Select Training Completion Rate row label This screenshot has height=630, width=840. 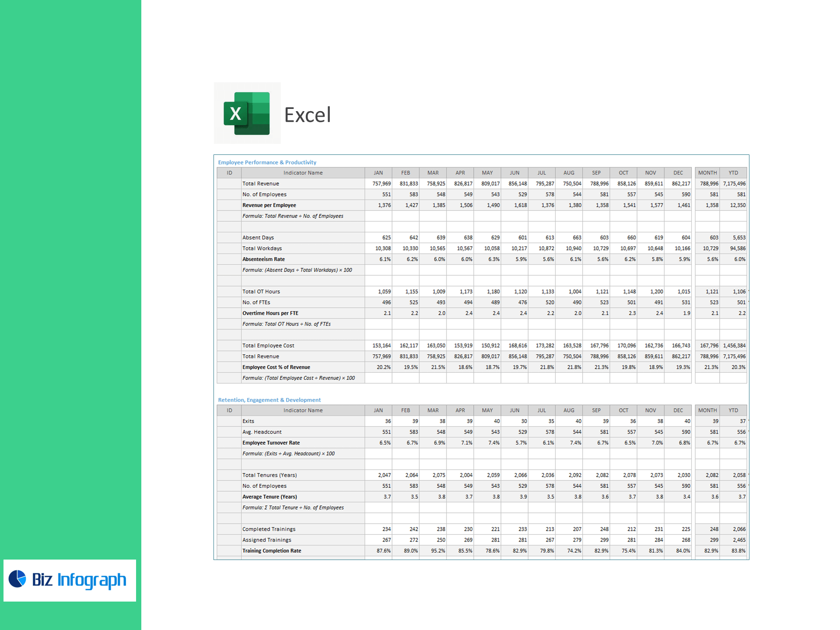coord(272,551)
